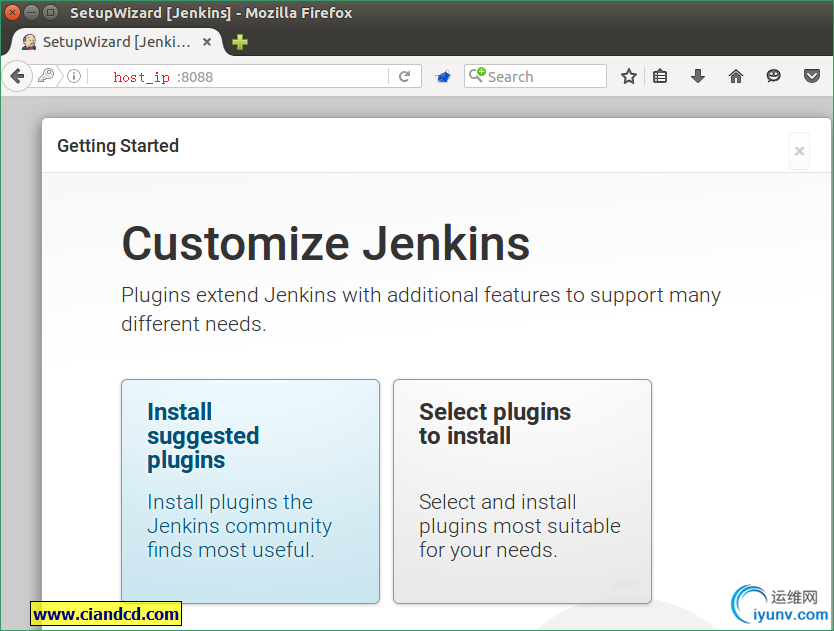
Task: Choose Install suggested plugins
Action: 251,491
